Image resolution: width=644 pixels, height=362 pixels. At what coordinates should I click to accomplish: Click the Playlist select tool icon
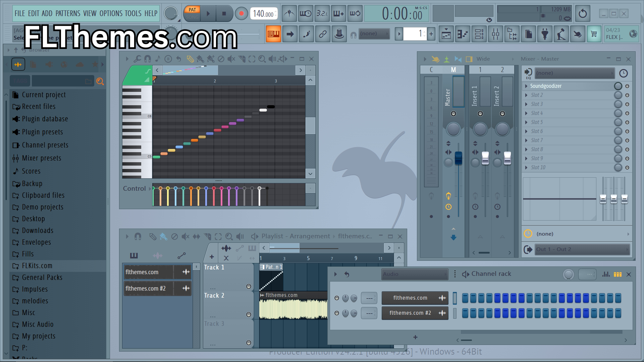click(x=218, y=237)
